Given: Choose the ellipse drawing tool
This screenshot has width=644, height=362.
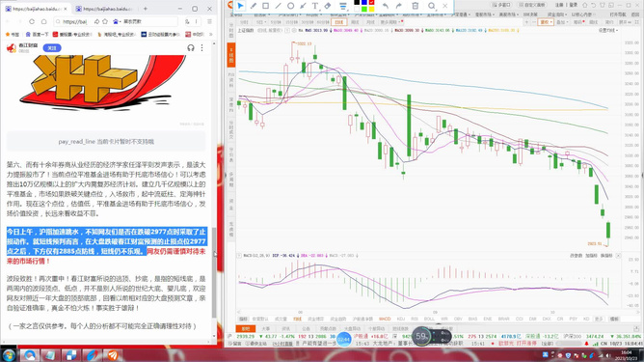Looking at the screenshot, I should pos(290,6).
